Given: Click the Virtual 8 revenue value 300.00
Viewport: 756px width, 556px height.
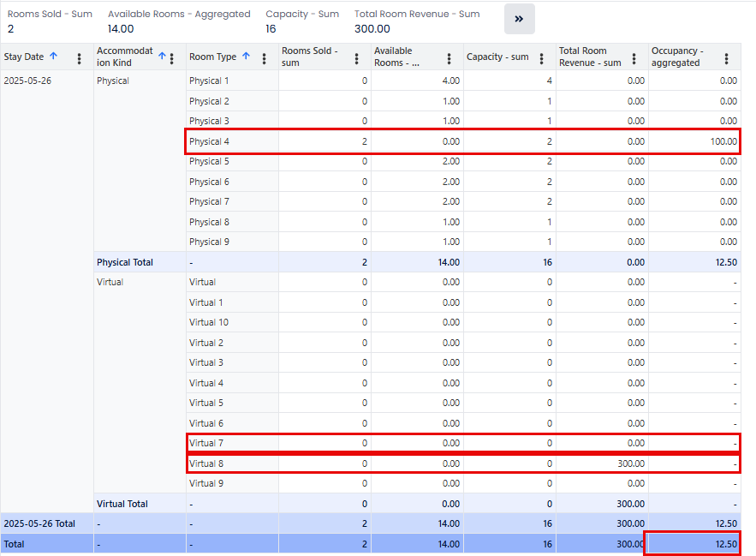Looking at the screenshot, I should [x=631, y=463].
